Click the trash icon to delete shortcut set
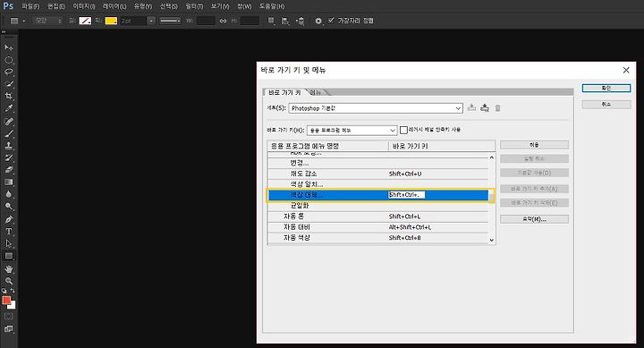 coord(497,108)
